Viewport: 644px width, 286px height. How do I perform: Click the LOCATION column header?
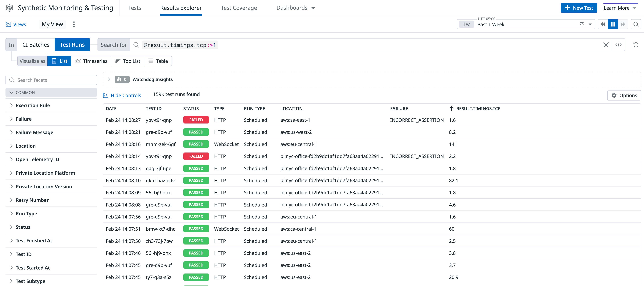(x=291, y=108)
